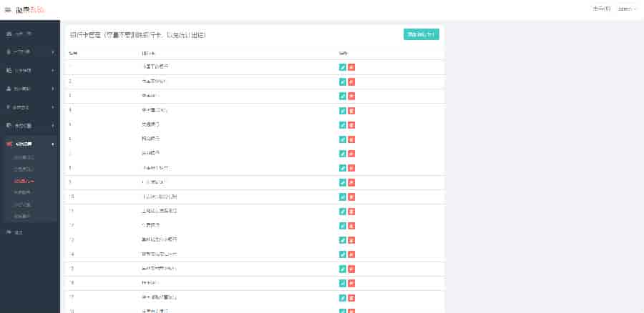644x313 pixels.
Task: Delete the bank in row 8
Action: pos(351,168)
